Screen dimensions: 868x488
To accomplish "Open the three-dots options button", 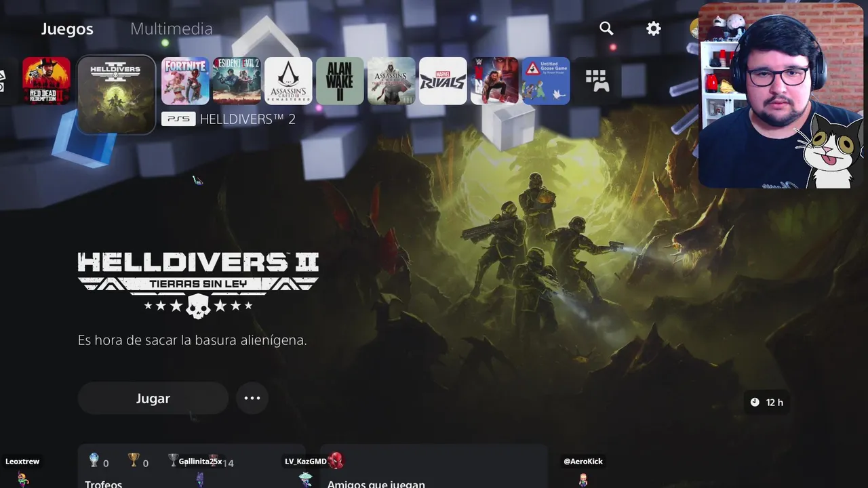I will pos(252,398).
